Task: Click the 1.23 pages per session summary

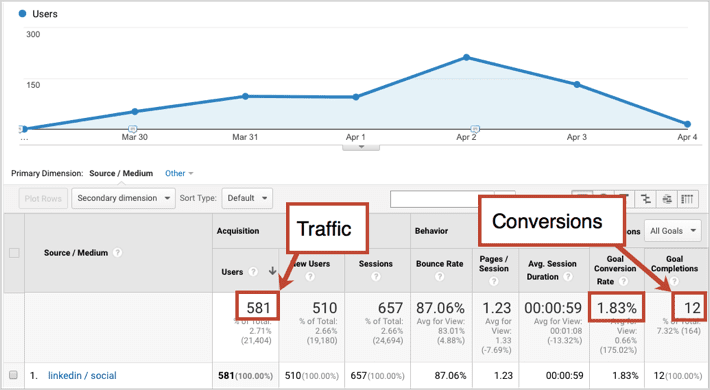Action: [497, 308]
